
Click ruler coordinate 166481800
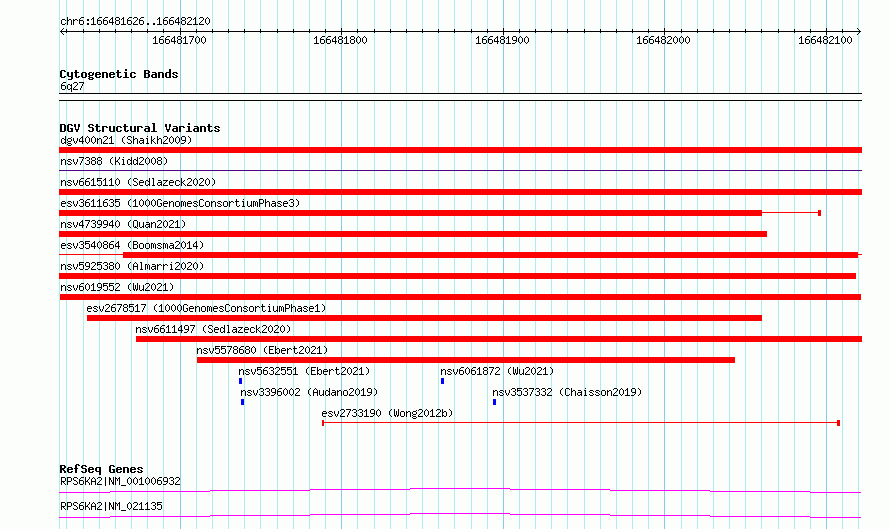[x=340, y=40]
